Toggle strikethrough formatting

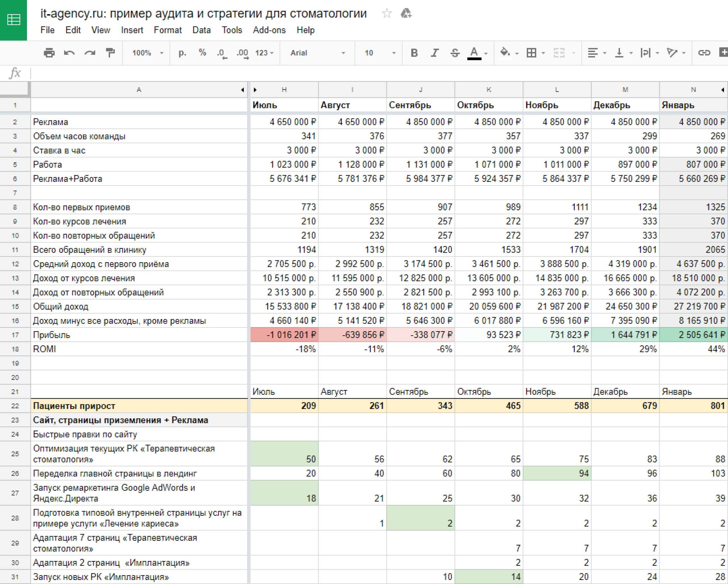(455, 53)
